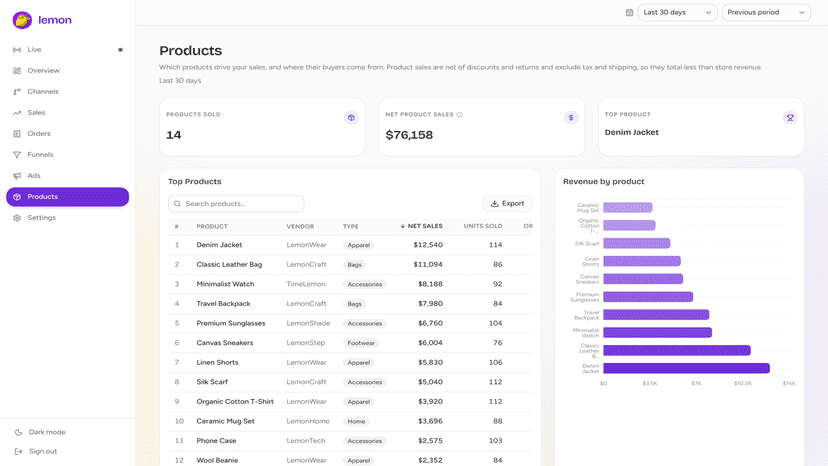Click the Dark mode moon icon
This screenshot has height=466, width=828.
(18, 432)
